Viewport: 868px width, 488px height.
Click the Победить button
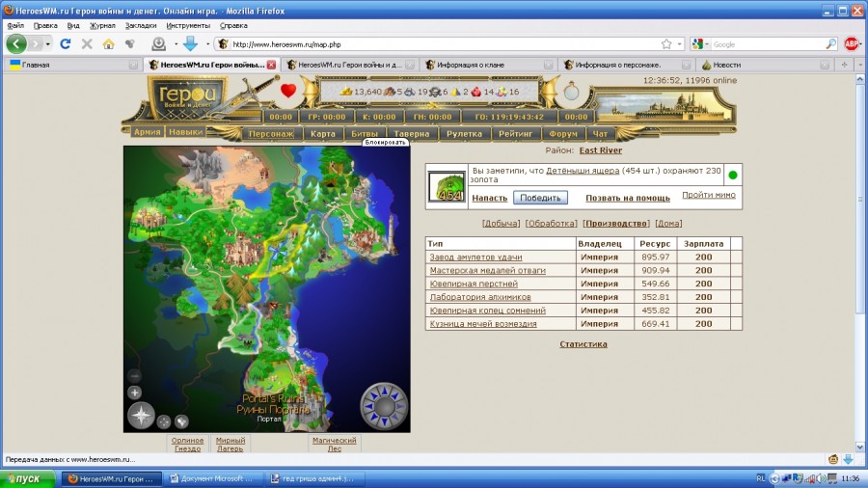(540, 198)
